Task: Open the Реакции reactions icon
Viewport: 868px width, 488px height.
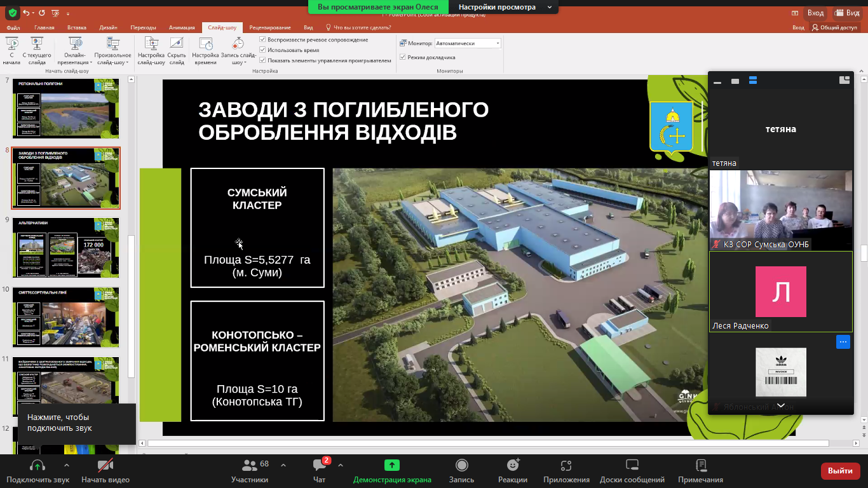Action: tap(512, 466)
